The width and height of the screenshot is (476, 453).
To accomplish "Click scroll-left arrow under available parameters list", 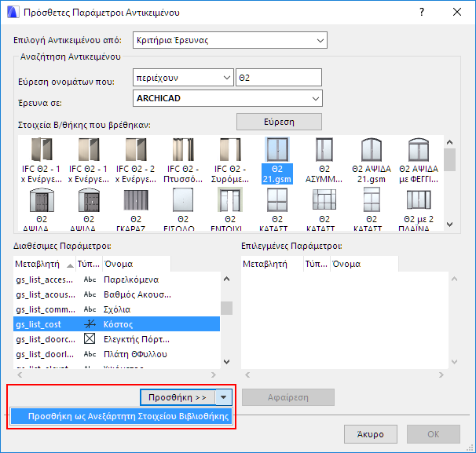I will 20,374.
